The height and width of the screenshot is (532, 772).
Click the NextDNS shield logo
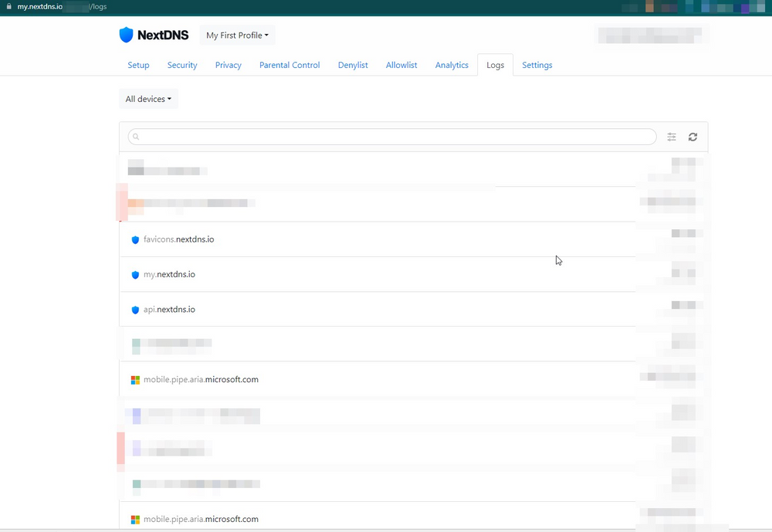point(127,35)
